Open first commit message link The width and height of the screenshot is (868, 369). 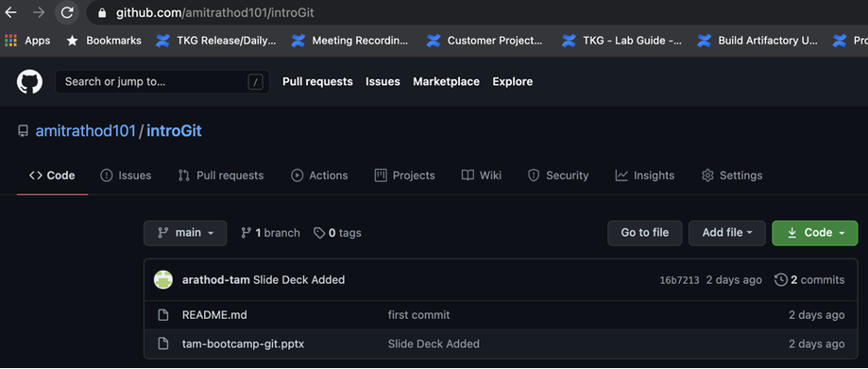click(x=418, y=315)
